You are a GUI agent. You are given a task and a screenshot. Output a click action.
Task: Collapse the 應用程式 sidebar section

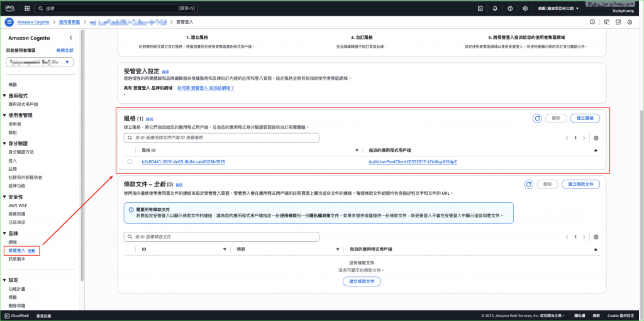point(4,95)
